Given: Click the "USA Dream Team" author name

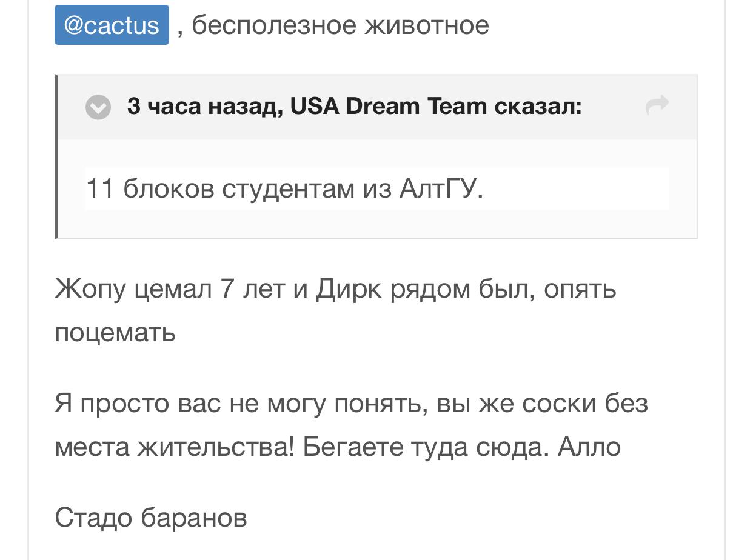Looking at the screenshot, I should point(389,107).
